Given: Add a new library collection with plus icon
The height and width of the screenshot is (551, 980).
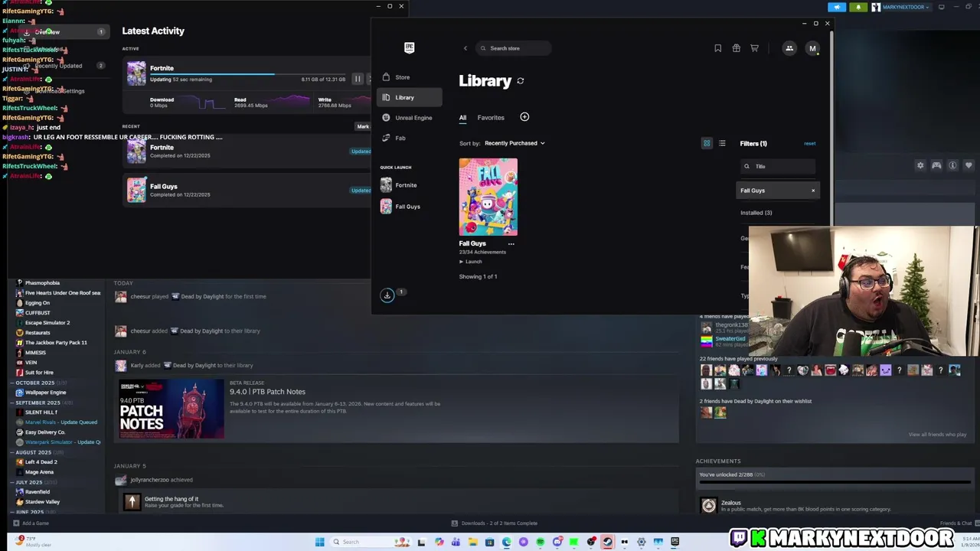Looking at the screenshot, I should point(524,117).
